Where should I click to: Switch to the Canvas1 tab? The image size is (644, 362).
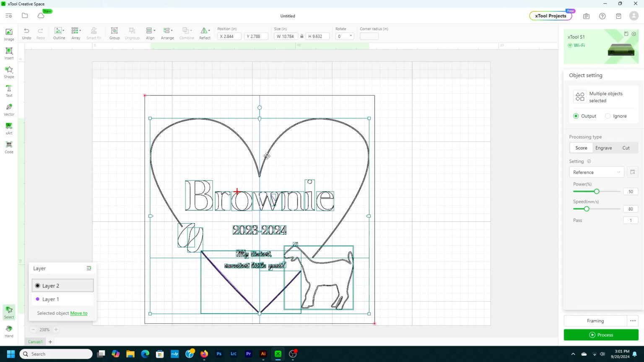[x=35, y=342]
